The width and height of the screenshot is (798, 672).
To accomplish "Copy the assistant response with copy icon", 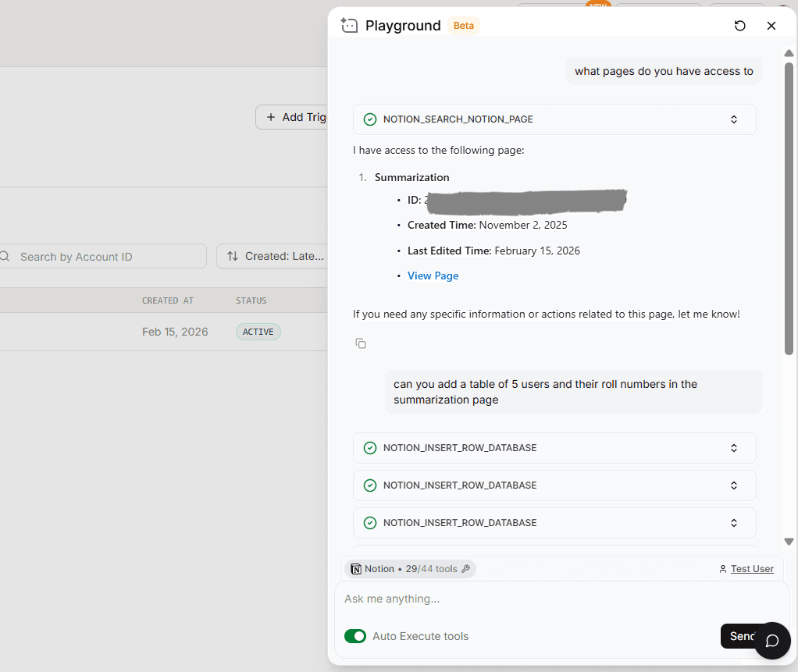I will 360,343.
